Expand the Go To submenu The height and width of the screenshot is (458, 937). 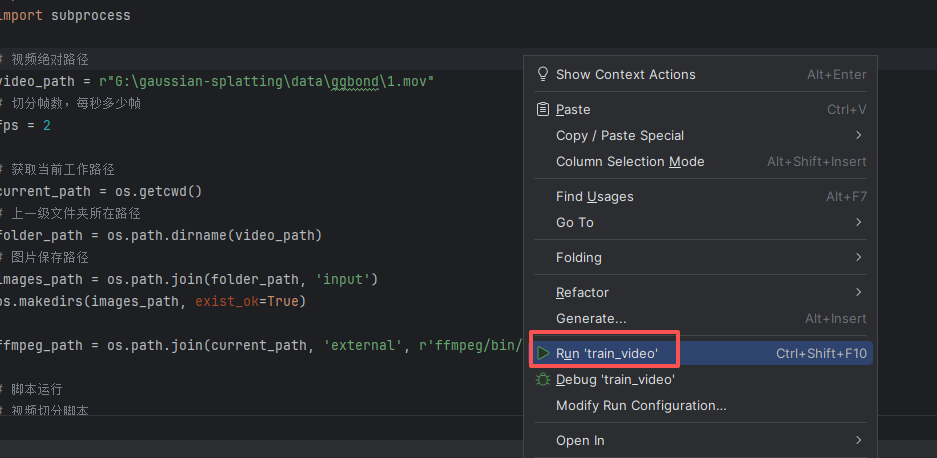coord(859,222)
